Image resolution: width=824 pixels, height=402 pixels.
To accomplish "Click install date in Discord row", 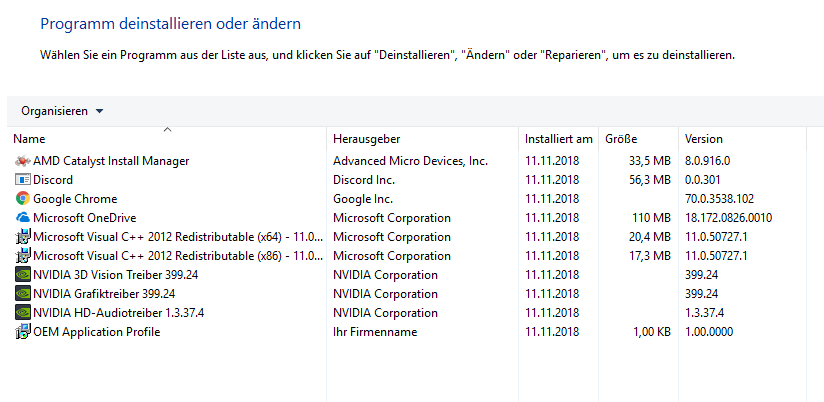I will (552, 180).
